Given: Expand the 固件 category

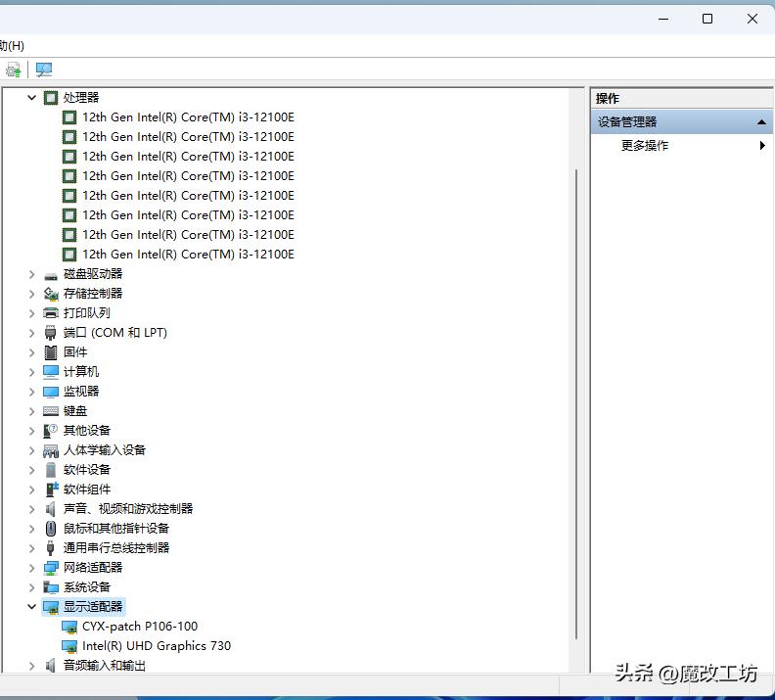Looking at the screenshot, I should pyautogui.click(x=31, y=352).
